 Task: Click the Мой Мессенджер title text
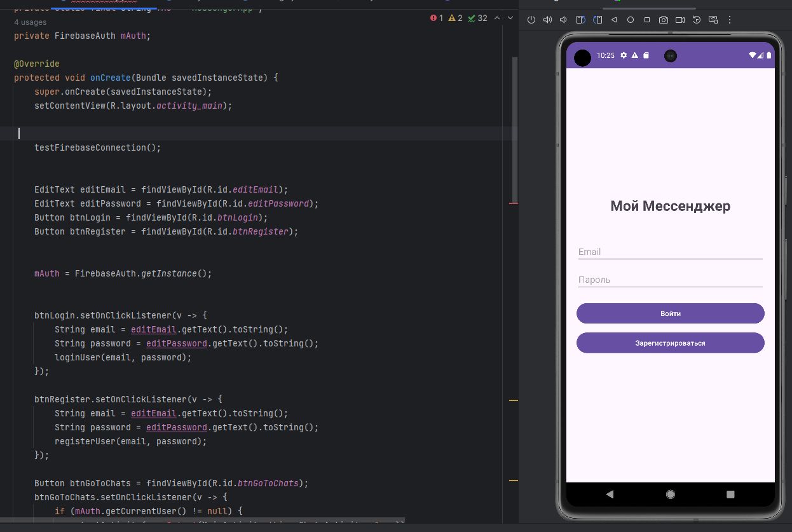pos(671,206)
